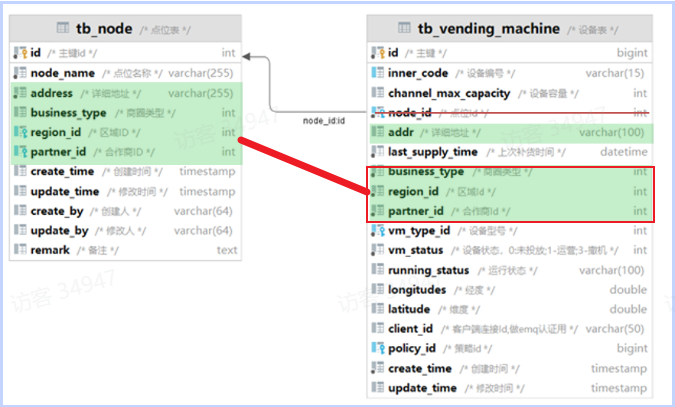Select the longitudes column

pos(417,290)
